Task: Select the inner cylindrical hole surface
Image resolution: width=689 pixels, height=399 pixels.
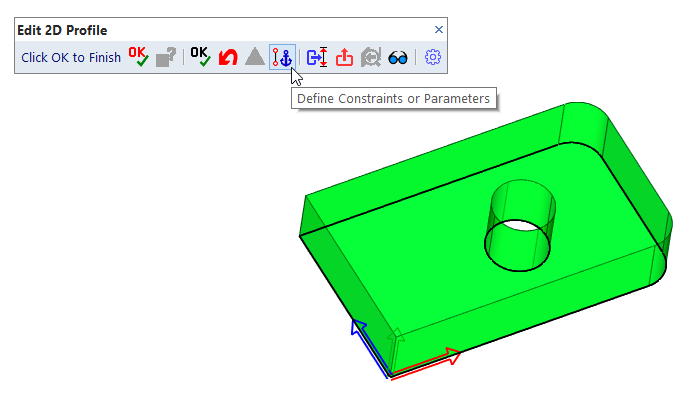Action: 523,202
